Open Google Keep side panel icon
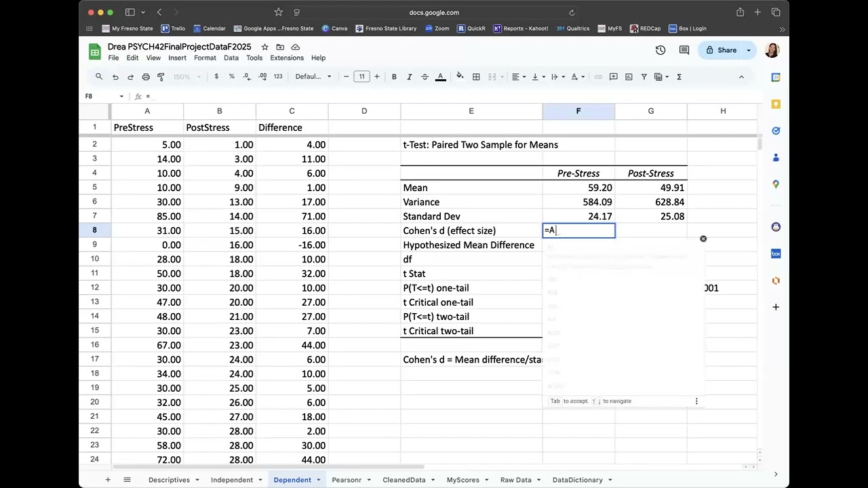 [776, 104]
